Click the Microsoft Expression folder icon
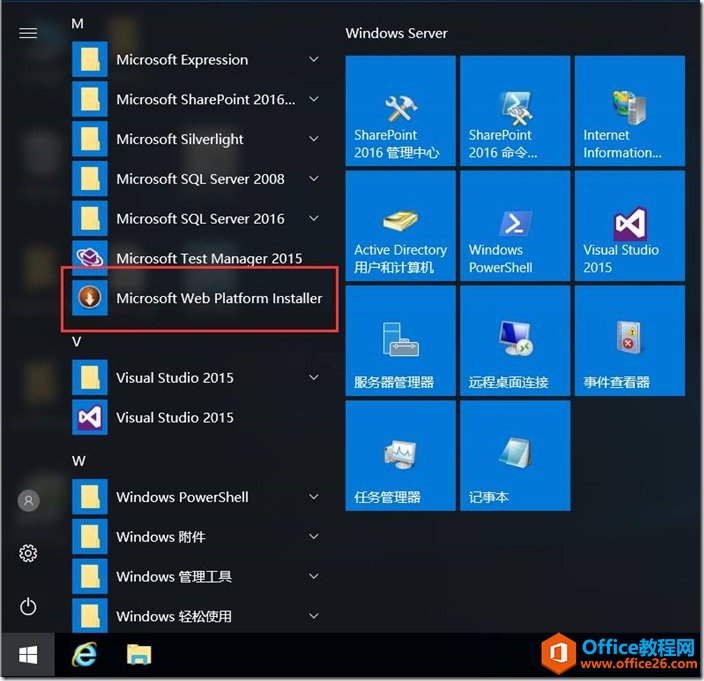The height and width of the screenshot is (681, 704). [90, 59]
